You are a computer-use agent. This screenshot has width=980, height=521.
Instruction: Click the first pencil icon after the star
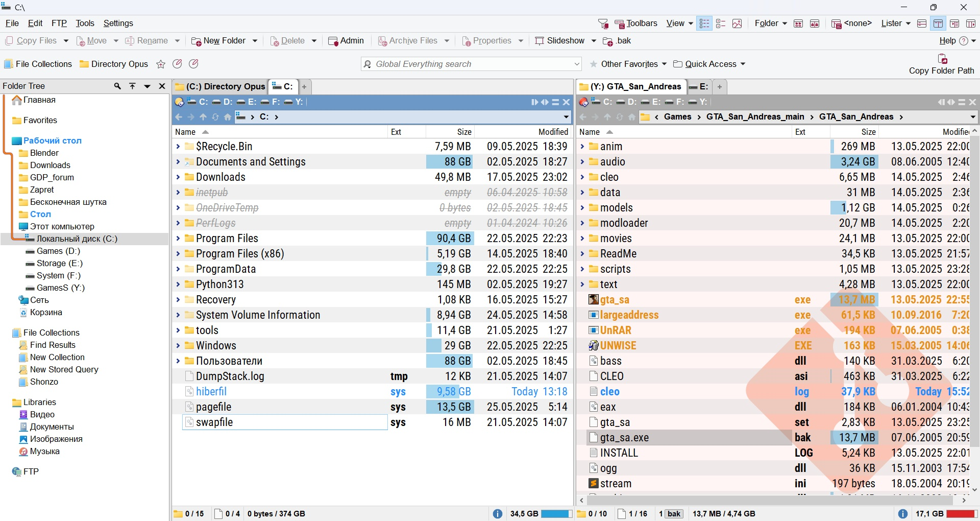(177, 64)
